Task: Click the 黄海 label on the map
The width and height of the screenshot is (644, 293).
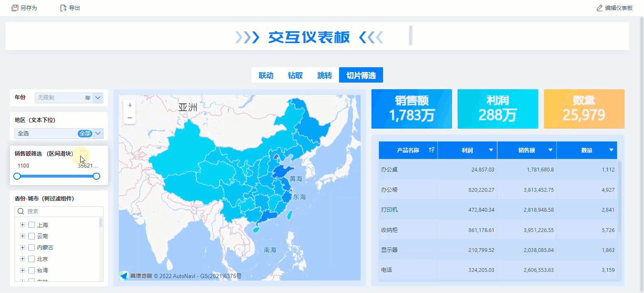Action: [x=296, y=178]
